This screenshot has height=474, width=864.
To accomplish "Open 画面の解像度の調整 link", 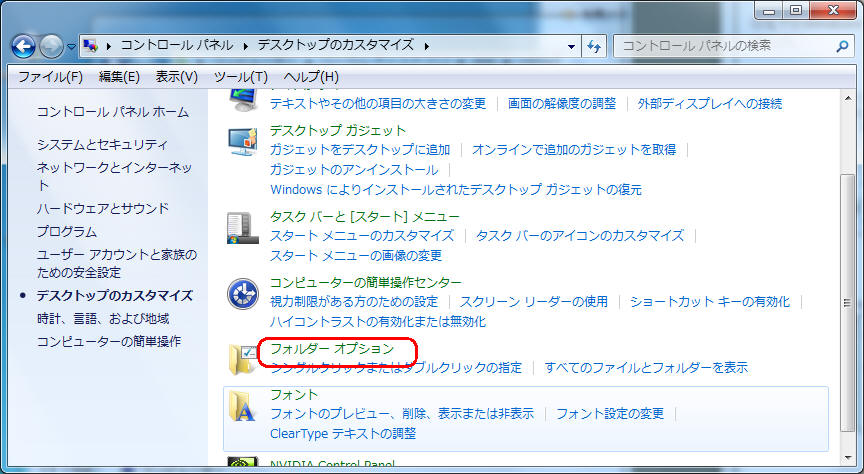I will [x=562, y=103].
